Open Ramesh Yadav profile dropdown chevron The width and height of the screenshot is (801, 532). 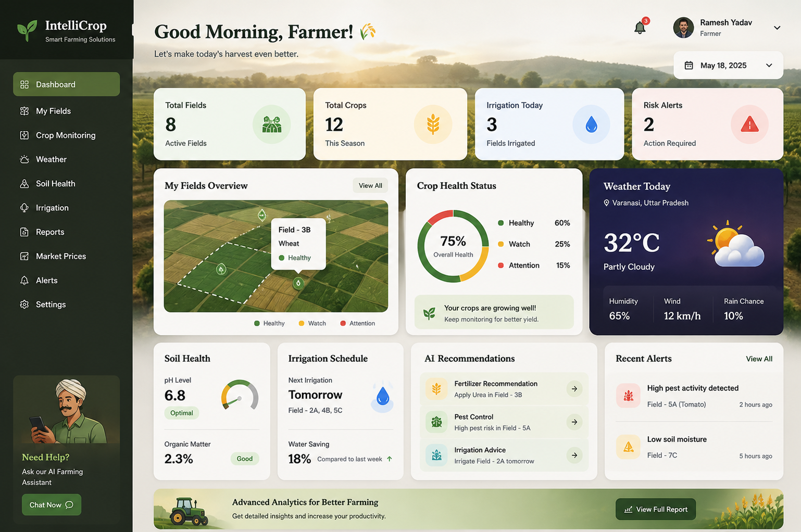pos(777,28)
